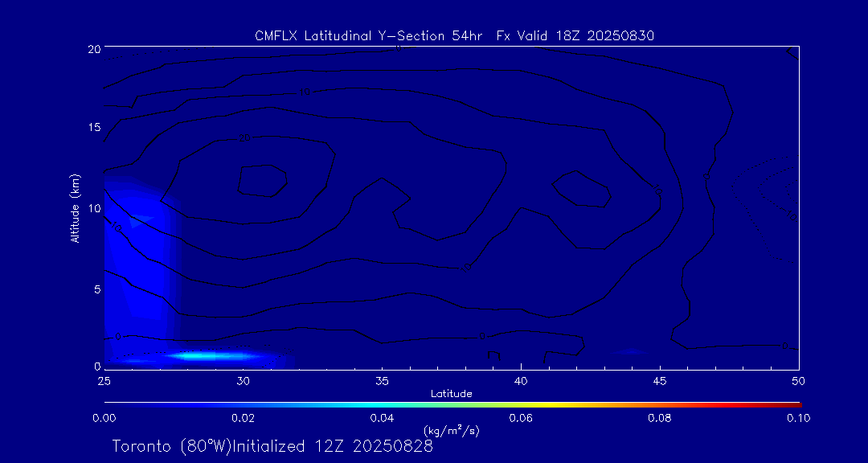Click the (kg/m²/s) units label
Screen dimensions: 868x463
pyautogui.click(x=451, y=431)
